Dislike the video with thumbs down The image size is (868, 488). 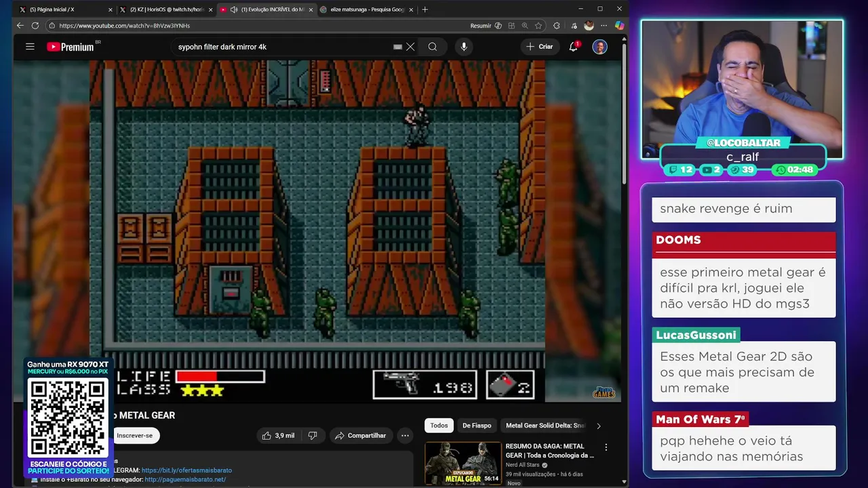point(313,436)
